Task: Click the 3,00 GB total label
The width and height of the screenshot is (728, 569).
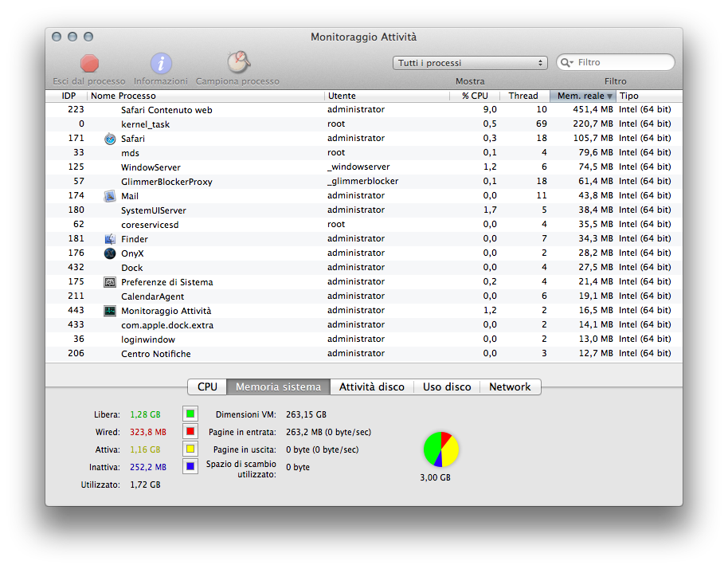Action: tap(435, 477)
